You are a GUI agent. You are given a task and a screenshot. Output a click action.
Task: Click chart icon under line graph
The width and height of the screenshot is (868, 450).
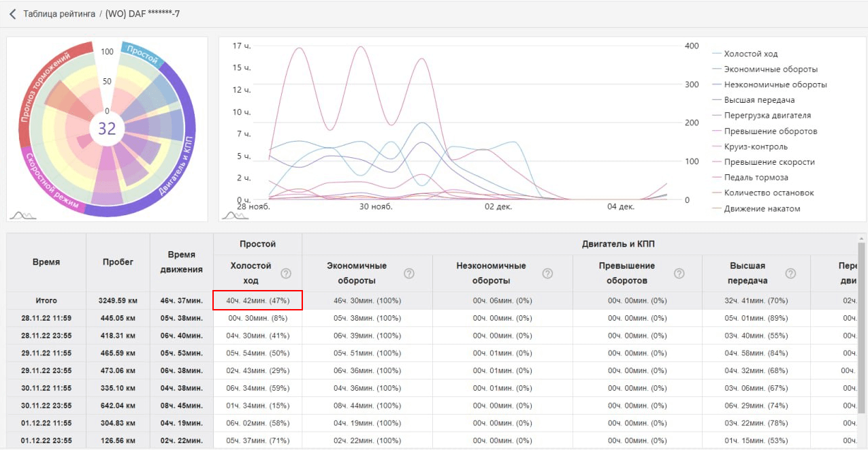[235, 215]
